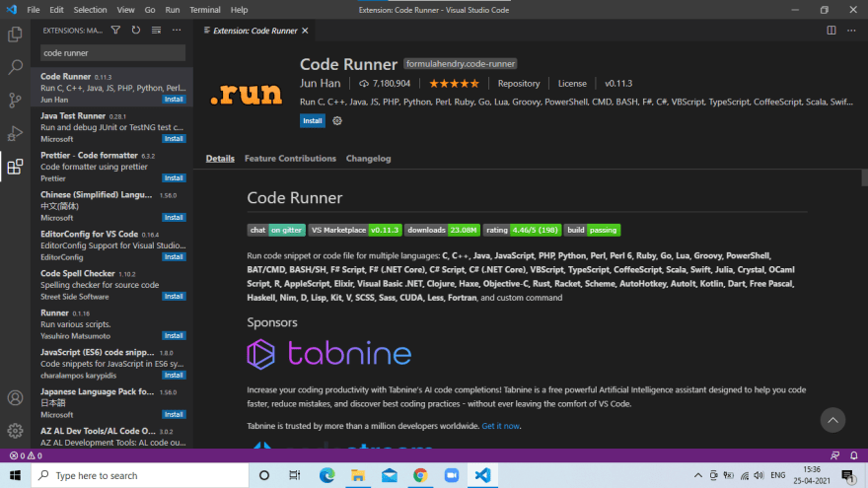This screenshot has height=488, width=868.
Task: Click the Jun Han publisher name
Action: click(x=320, y=84)
